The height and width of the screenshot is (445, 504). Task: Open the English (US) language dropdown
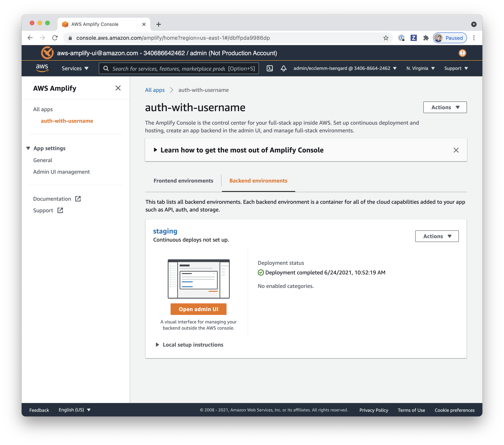point(74,410)
